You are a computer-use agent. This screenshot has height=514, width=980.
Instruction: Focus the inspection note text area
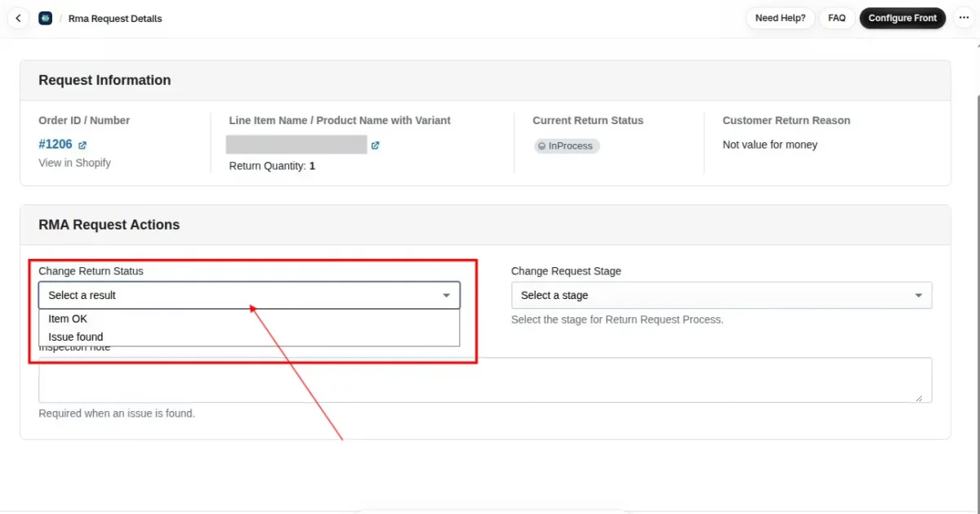point(485,380)
